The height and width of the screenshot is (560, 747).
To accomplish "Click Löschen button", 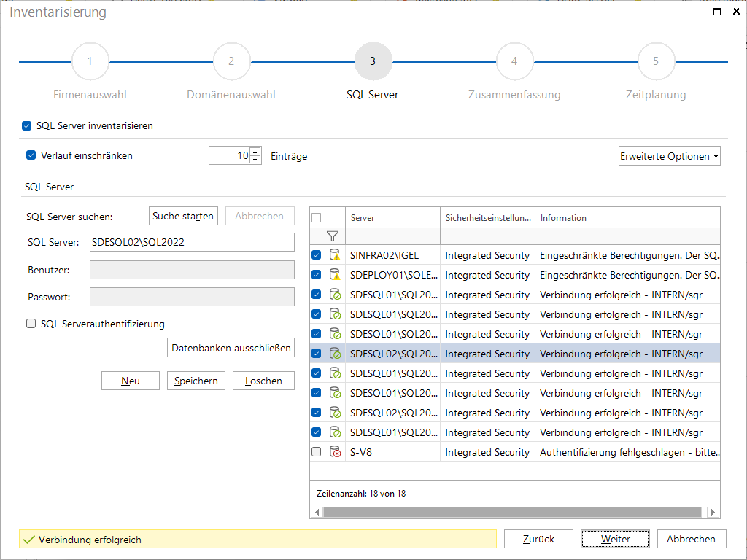I will point(263,381).
